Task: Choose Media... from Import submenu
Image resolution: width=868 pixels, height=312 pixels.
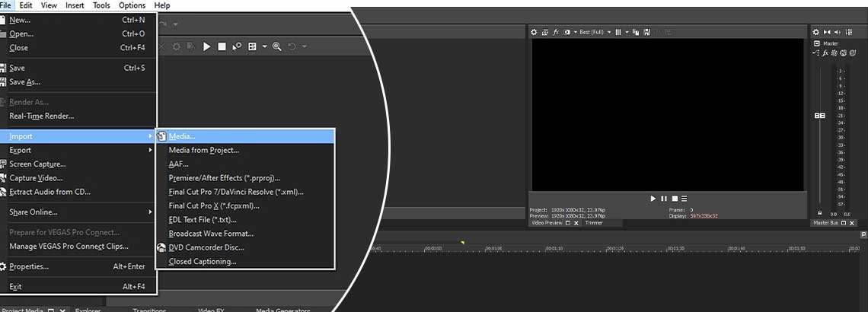Action: point(245,136)
